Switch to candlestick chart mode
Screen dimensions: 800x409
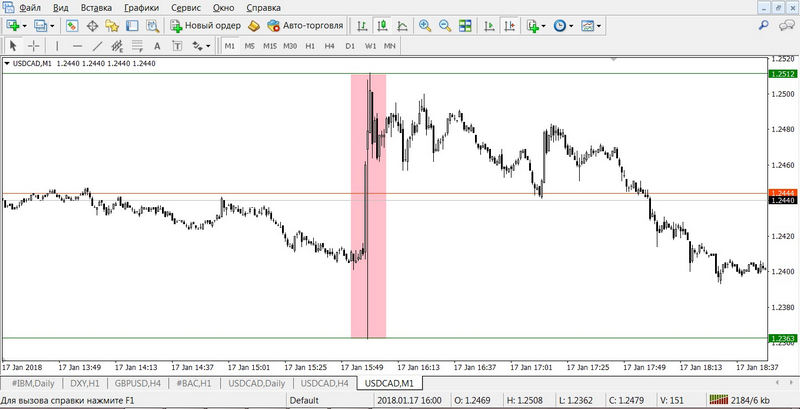(x=381, y=25)
